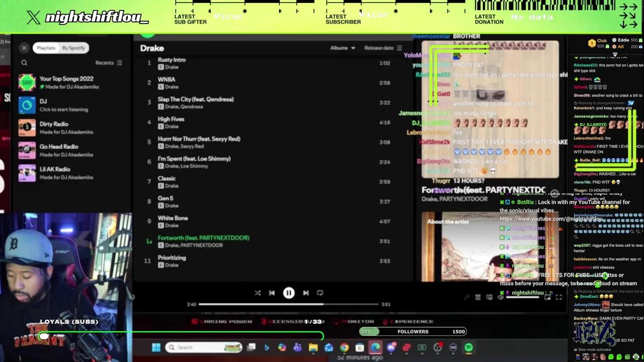Play the track High Fives
The width and height of the screenshot is (644, 362).
tap(269, 123)
